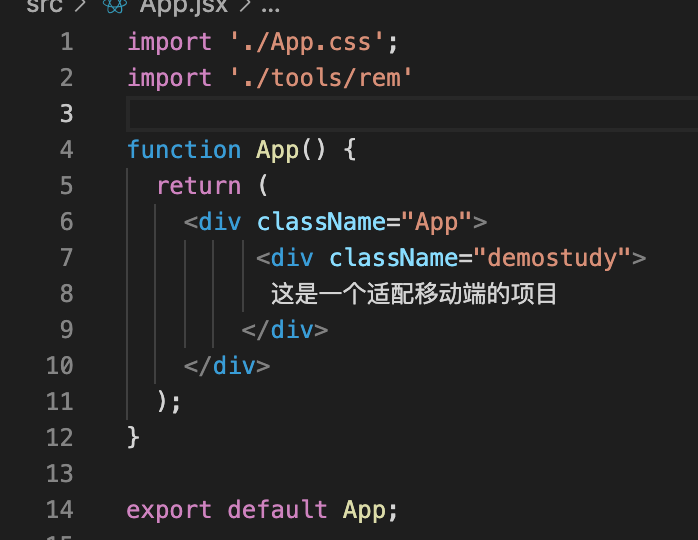
Task: Open the App.jsx breadcrumb item
Action: 183,6
